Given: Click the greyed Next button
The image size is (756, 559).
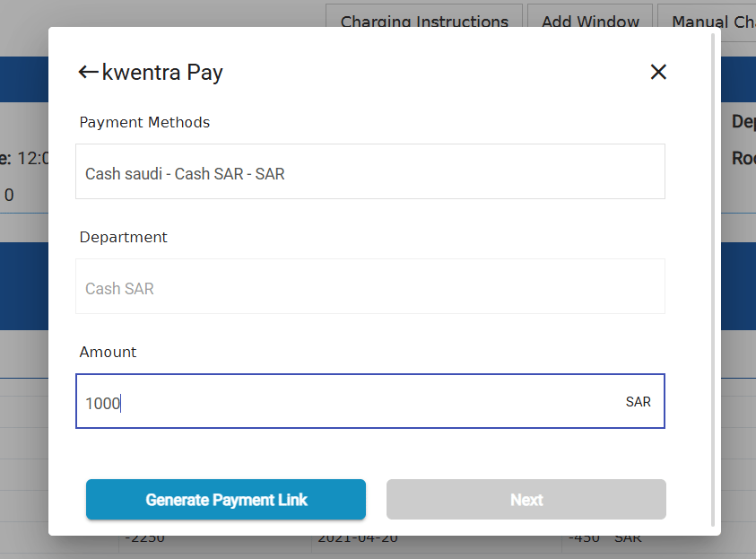Looking at the screenshot, I should [526, 499].
